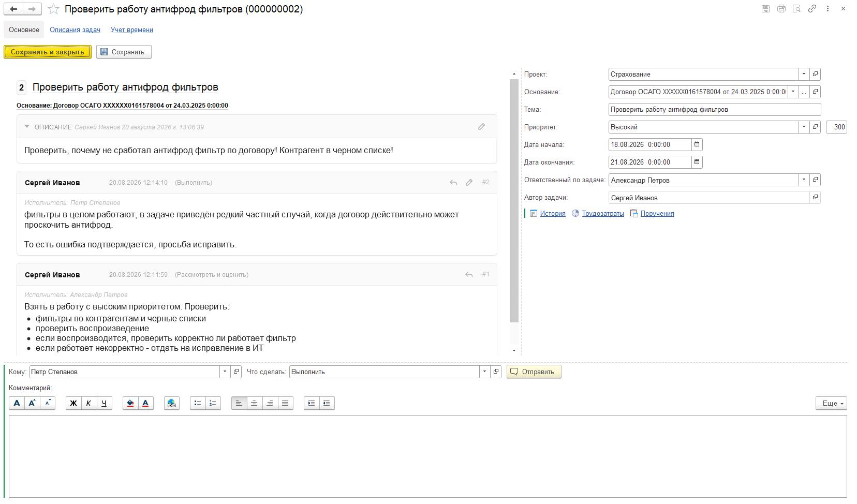The height and width of the screenshot is (504, 857).
Task: Switch to Учет времени tab
Action: point(132,29)
